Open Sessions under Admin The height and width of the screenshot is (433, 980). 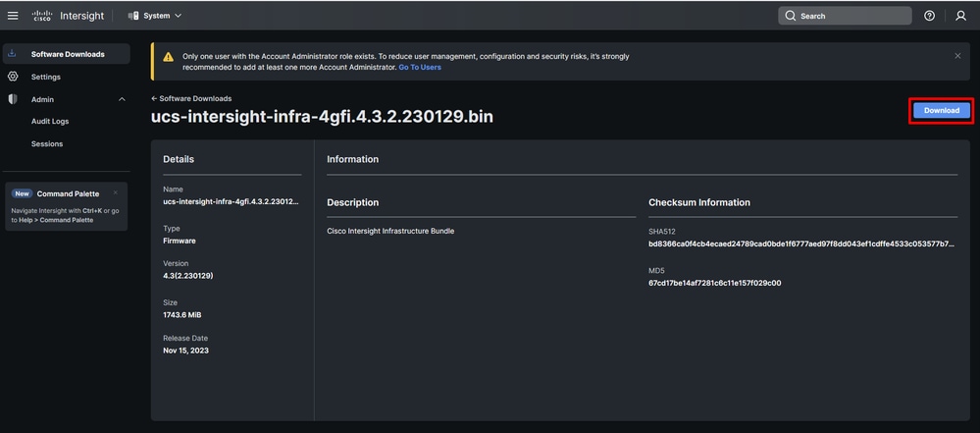(47, 144)
